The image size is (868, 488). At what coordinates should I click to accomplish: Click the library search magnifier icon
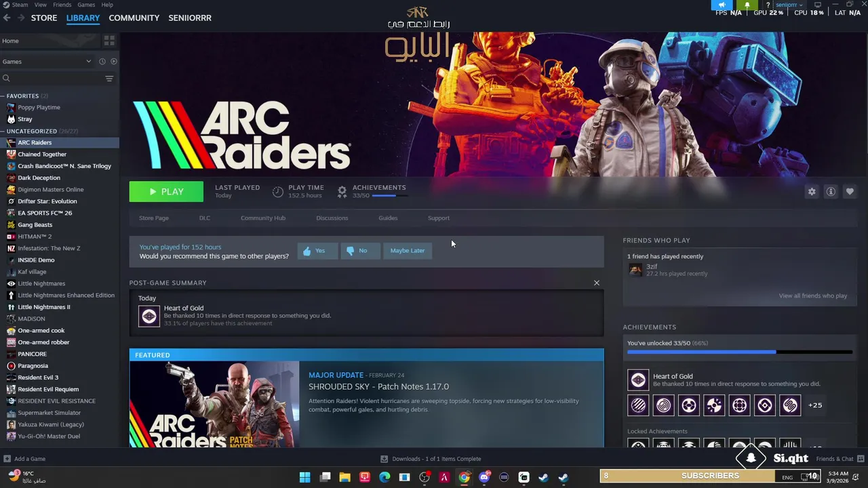[6, 79]
